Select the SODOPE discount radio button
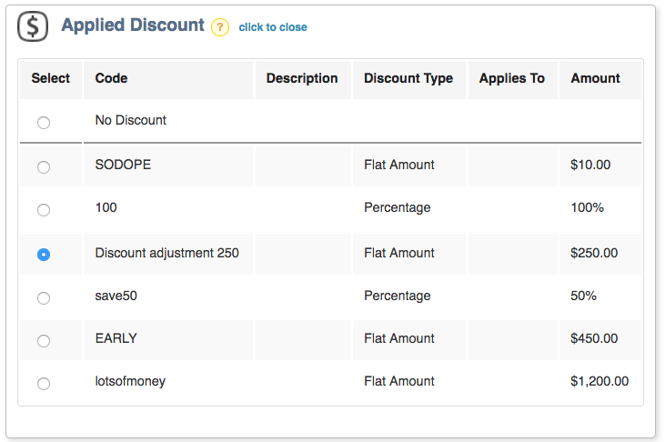 (43, 167)
